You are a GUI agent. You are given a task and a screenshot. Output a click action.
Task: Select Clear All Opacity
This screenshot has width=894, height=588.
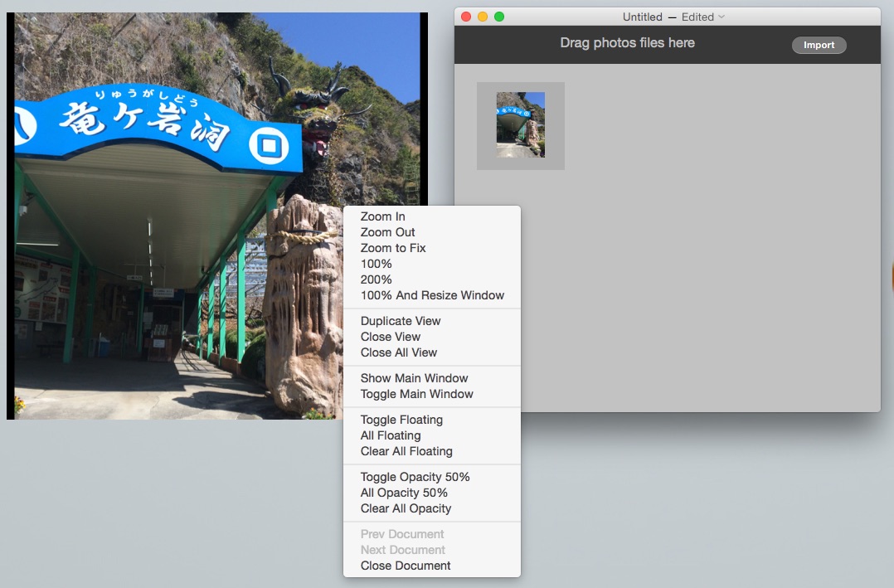point(431,508)
